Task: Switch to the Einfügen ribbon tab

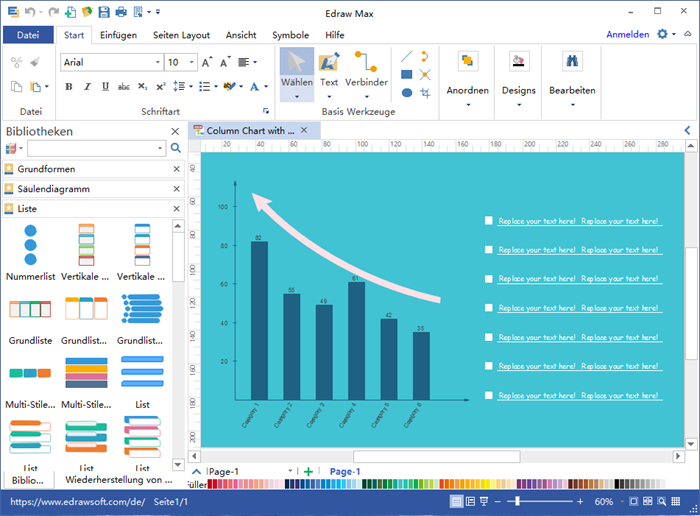Action: pos(118,35)
